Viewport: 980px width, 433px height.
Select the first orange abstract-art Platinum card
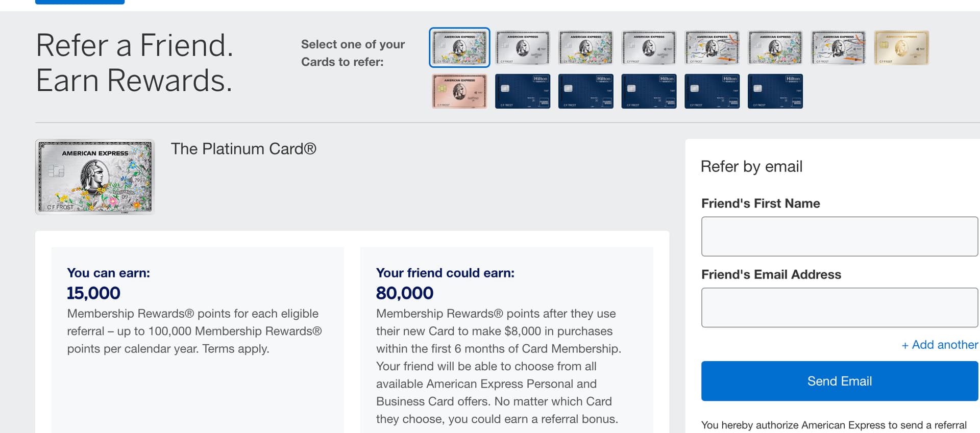click(712, 47)
